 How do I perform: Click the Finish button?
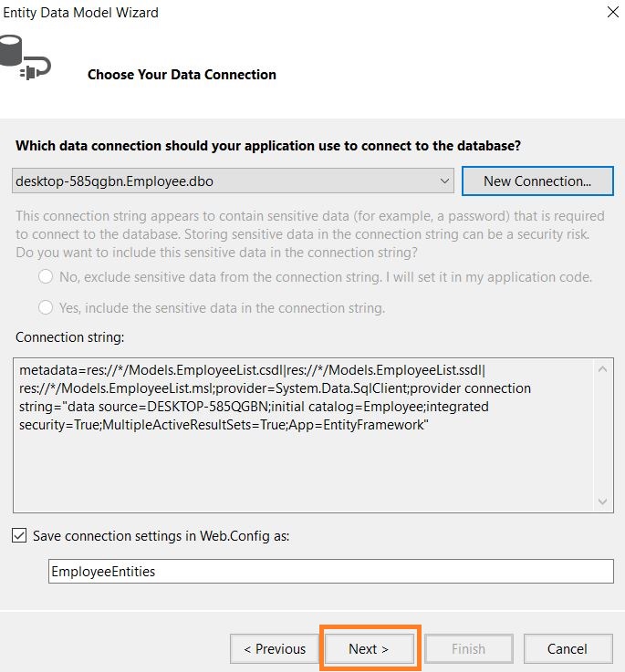pos(468,649)
